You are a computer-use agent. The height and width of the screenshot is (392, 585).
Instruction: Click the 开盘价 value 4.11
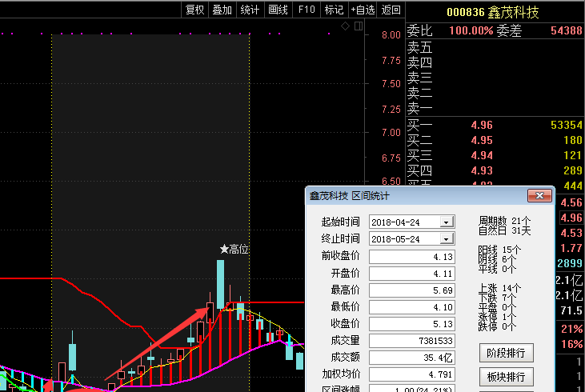click(x=412, y=274)
